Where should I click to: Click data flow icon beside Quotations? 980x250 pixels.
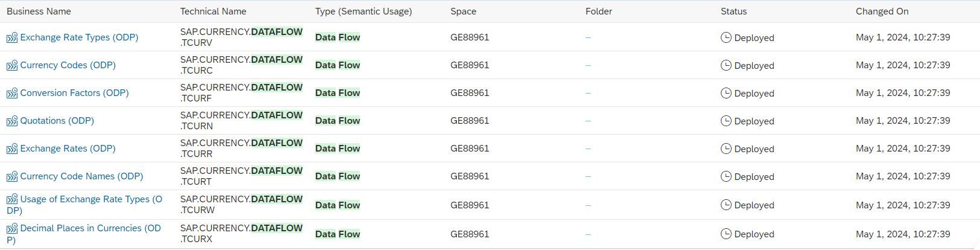[12, 121]
